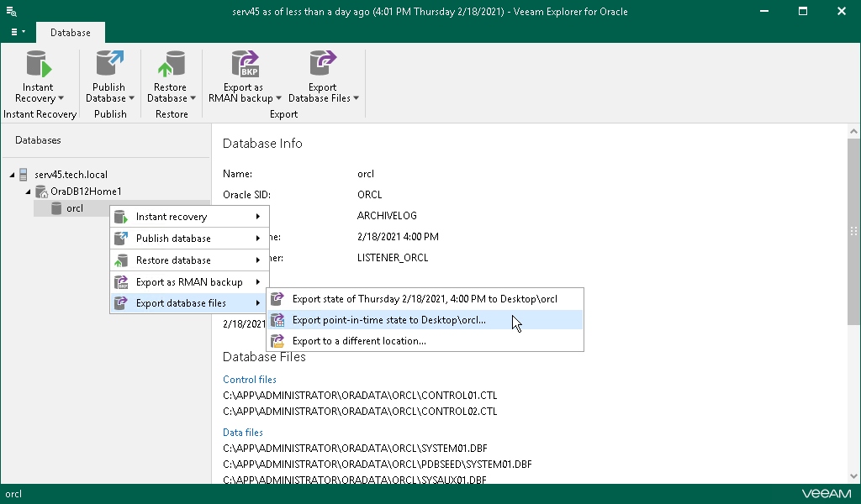Open the Restore Database ribbon dropdown arrow
The height and width of the screenshot is (504, 861).
193,99
